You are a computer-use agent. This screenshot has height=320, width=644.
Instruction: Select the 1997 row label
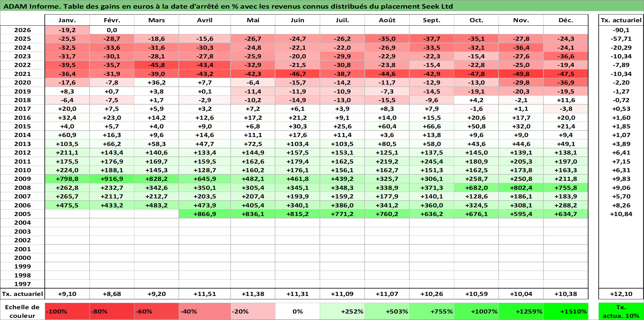tap(23, 284)
